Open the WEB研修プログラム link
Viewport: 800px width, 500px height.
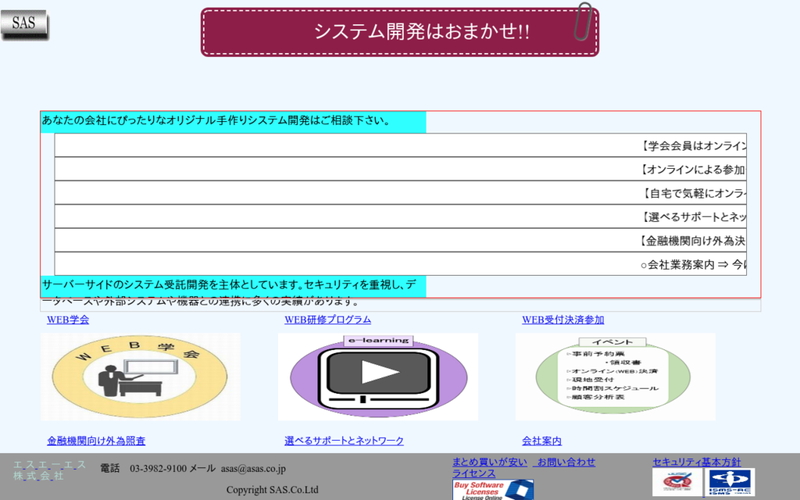[x=327, y=320]
